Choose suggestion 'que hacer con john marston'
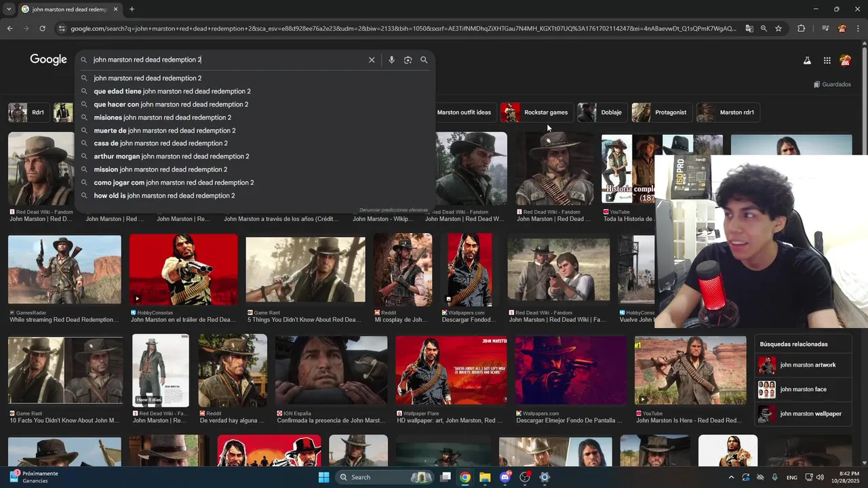This screenshot has width=868, height=488. (x=254, y=104)
